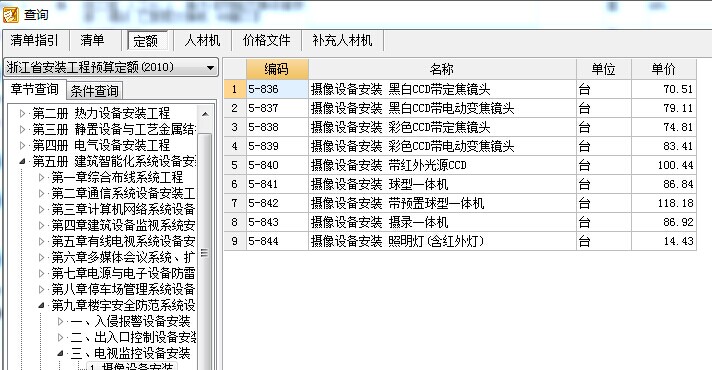Image resolution: width=712 pixels, height=370 pixels.
Task: Select 一、入侵报警设备安装 tree item
Action: [130, 321]
